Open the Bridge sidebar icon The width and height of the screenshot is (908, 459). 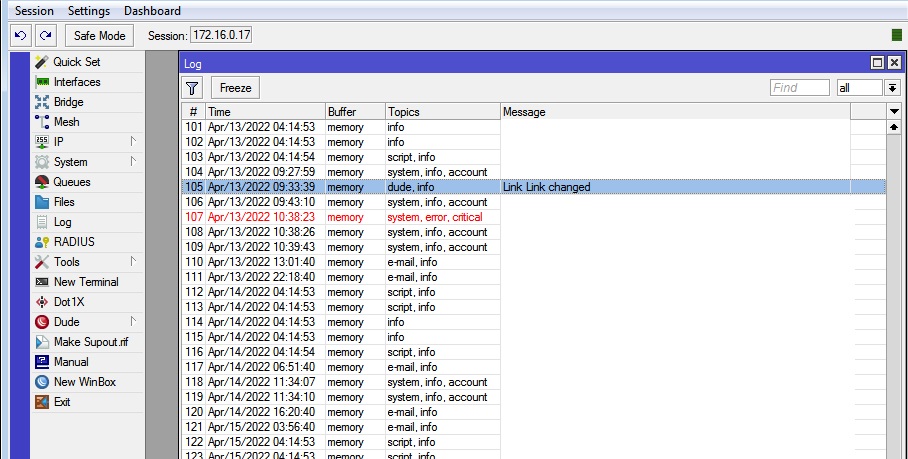coord(42,102)
